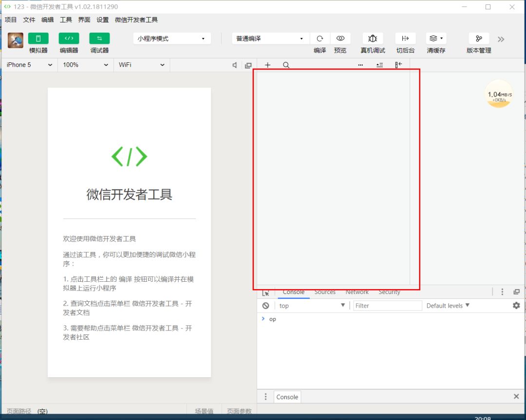Select the bottom drawer Console tab
The width and height of the screenshot is (526, 420).
[x=287, y=397]
